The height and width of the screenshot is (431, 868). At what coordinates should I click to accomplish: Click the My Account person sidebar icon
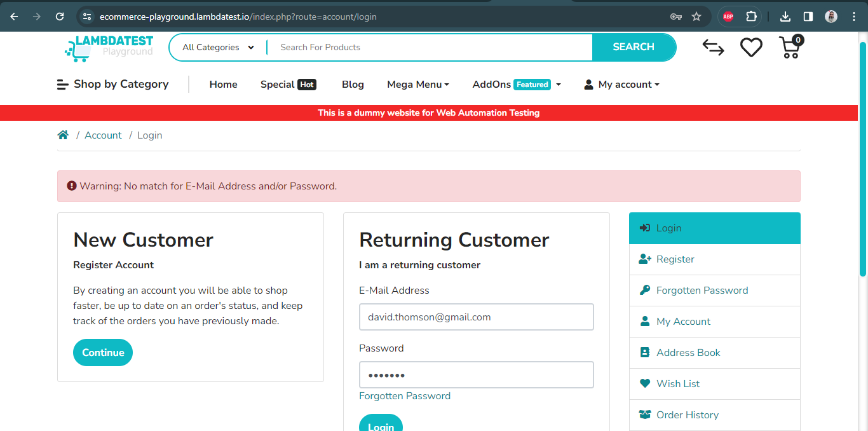click(x=645, y=321)
